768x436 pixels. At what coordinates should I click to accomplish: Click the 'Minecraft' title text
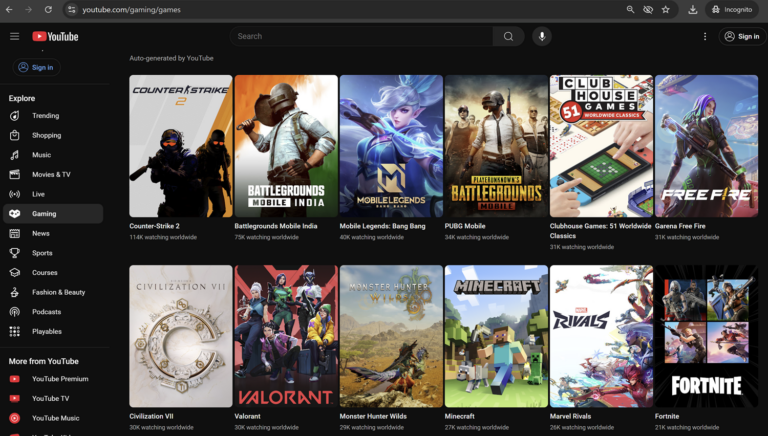click(459, 416)
